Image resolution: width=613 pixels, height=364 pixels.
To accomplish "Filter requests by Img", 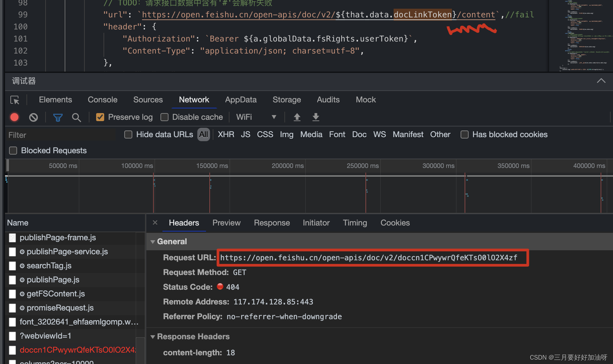I will [x=287, y=134].
